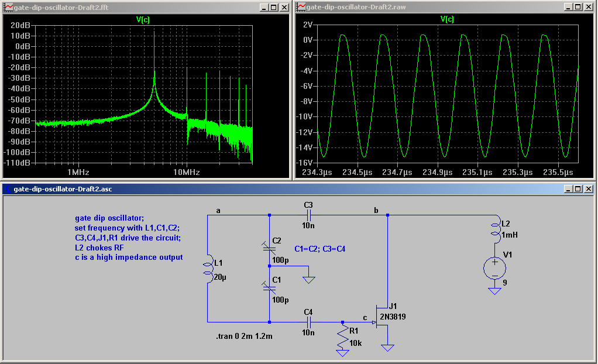Click 10MHz frequency axis label in FFT plot

click(187, 172)
